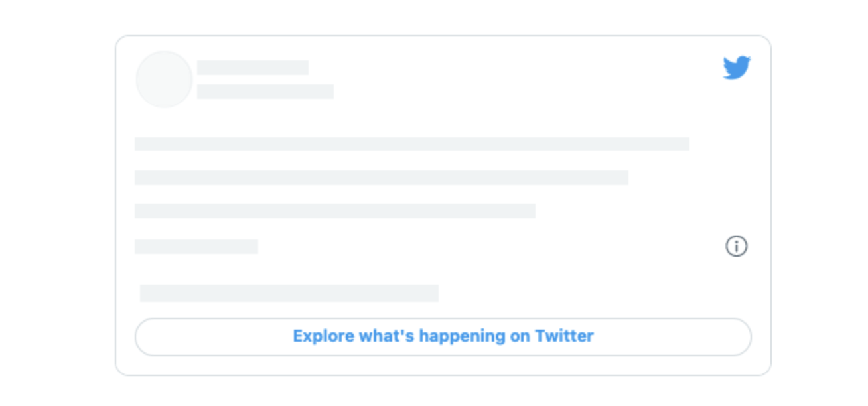Select the second tweet text placeholder line
Viewport: 868px width, 406px height.
[381, 178]
